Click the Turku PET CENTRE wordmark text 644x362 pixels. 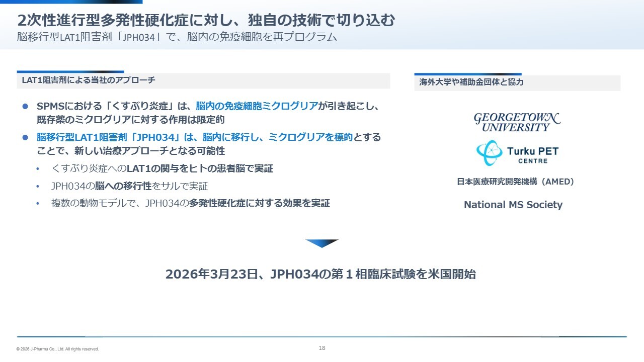click(x=532, y=154)
